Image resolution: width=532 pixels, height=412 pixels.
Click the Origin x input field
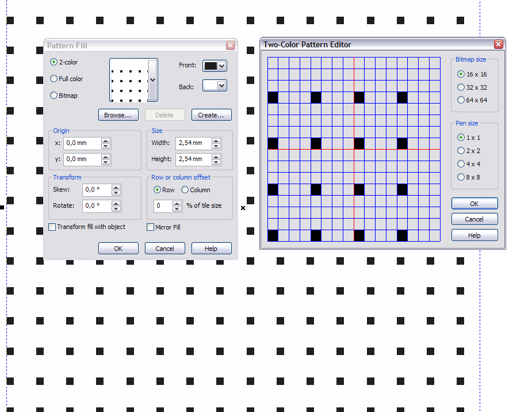click(x=82, y=143)
